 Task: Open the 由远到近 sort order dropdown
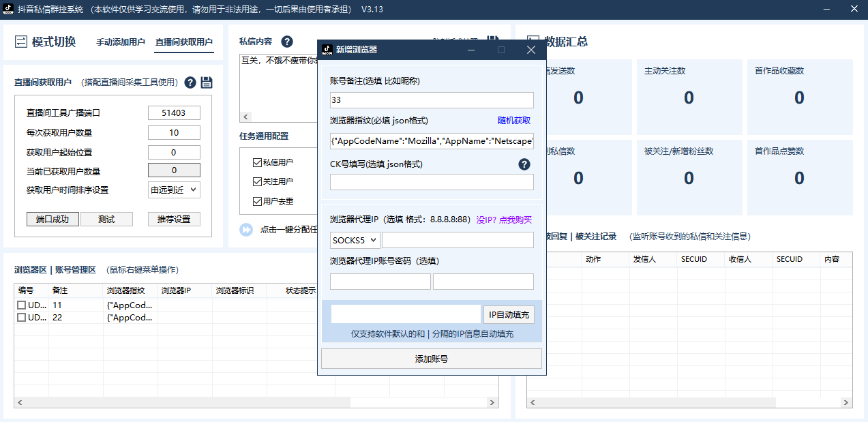tap(174, 190)
